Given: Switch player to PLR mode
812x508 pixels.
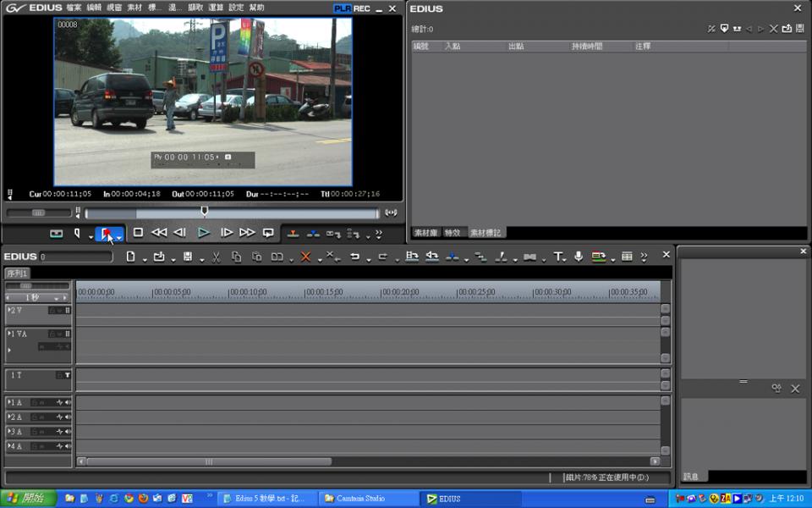Looking at the screenshot, I should (x=343, y=8).
